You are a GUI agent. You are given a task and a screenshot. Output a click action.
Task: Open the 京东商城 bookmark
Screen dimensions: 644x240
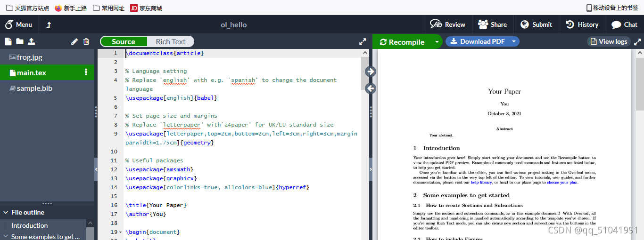[x=146, y=8]
